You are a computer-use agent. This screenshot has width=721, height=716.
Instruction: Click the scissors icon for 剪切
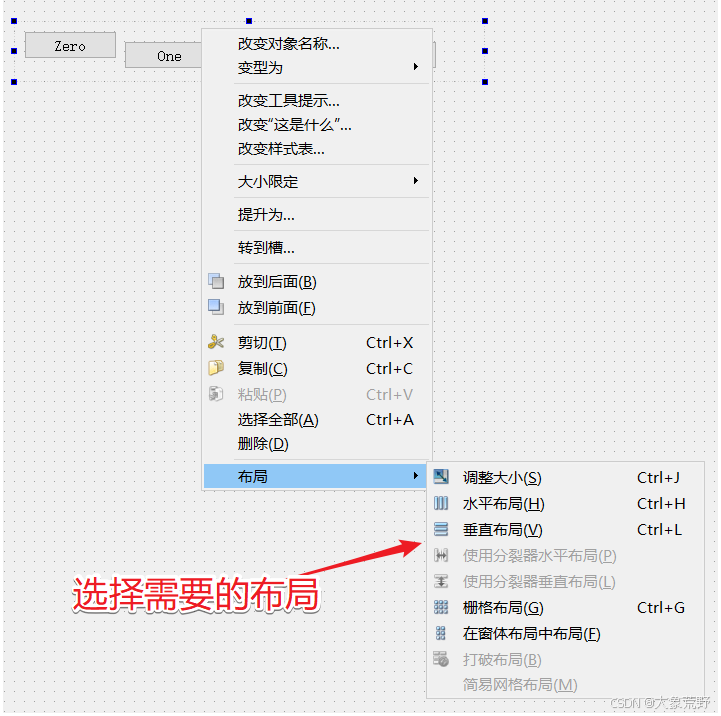[x=216, y=342]
